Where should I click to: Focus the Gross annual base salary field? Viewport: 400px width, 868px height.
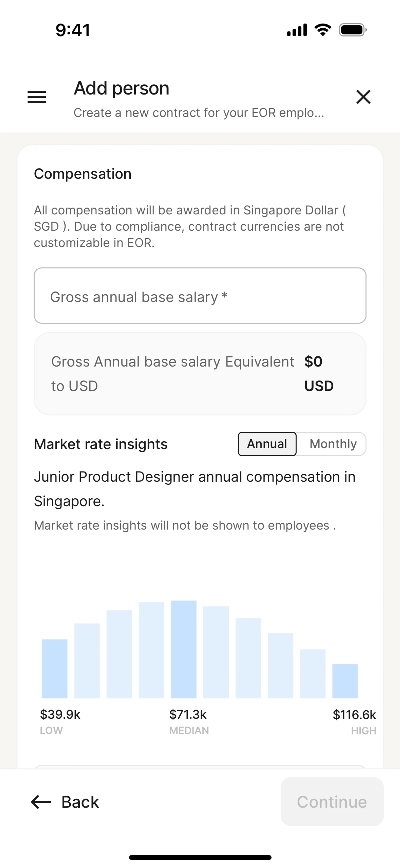coord(200,296)
